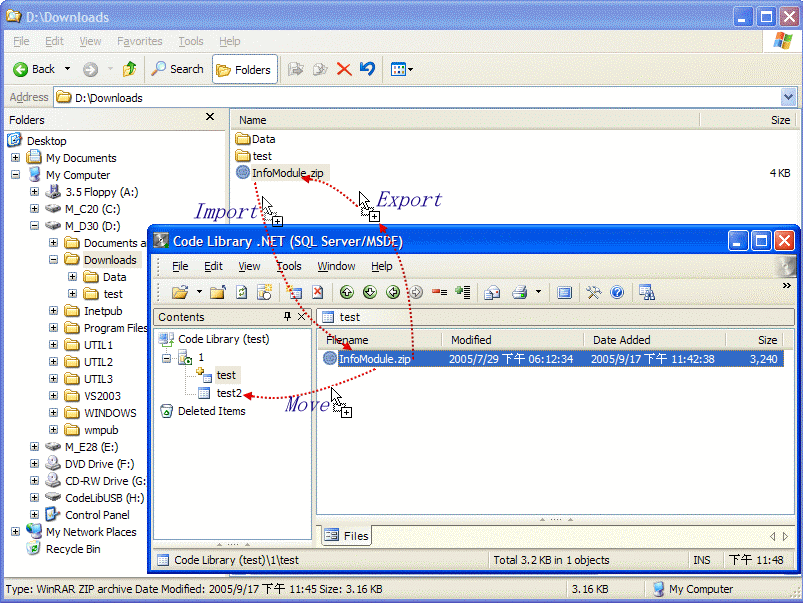Open the Code Library Window menu
The width and height of the screenshot is (803, 603).
coord(336,266)
